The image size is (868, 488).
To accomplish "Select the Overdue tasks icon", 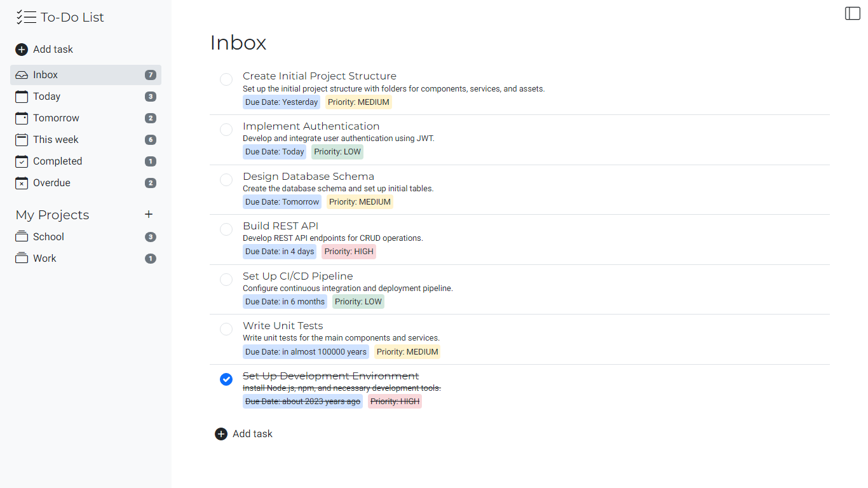I will coord(20,182).
